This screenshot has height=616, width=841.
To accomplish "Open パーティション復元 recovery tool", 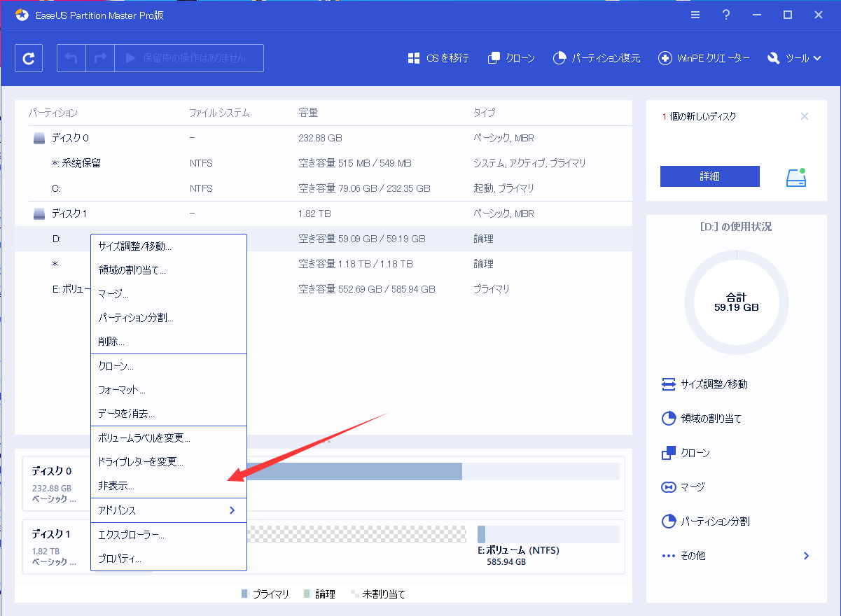I will (x=596, y=58).
